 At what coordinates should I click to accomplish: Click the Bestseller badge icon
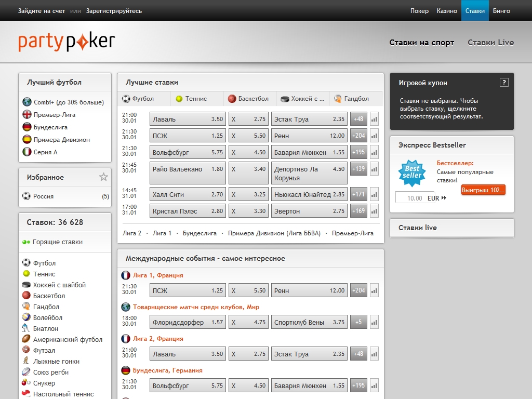tap(412, 172)
